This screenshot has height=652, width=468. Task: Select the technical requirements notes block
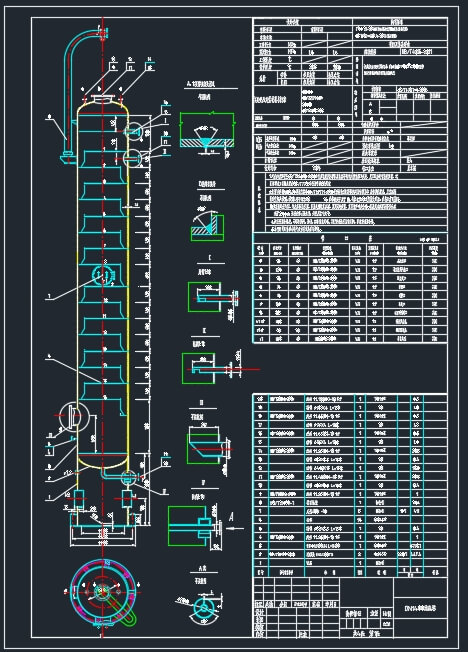point(350,203)
